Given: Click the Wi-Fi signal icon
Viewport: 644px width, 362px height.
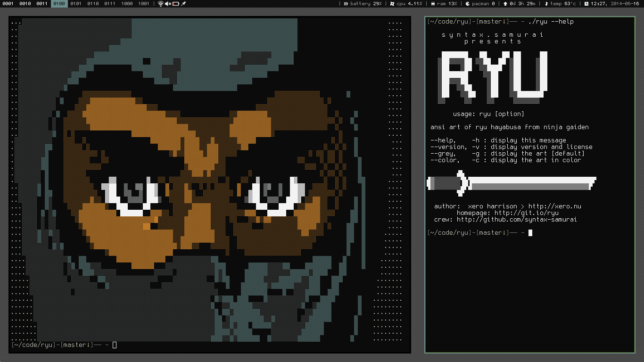Looking at the screenshot, I should coord(160,4).
